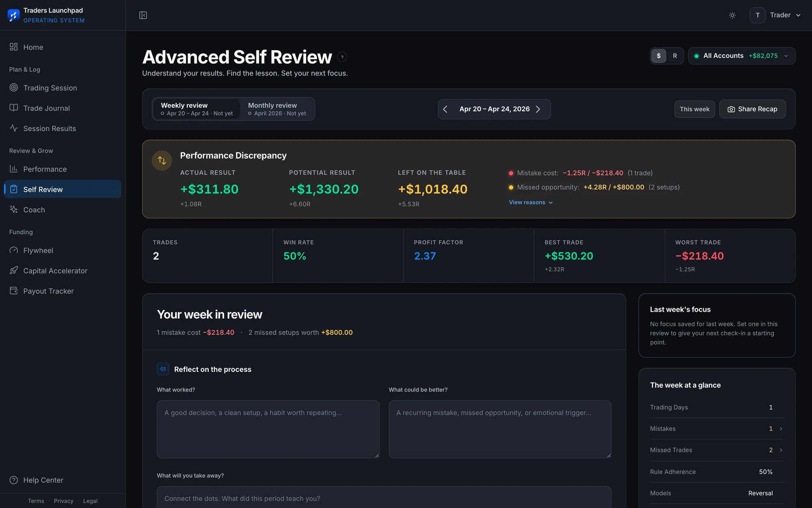The width and height of the screenshot is (812, 508).
Task: Expand the Mistakes row chevron
Action: pos(781,429)
